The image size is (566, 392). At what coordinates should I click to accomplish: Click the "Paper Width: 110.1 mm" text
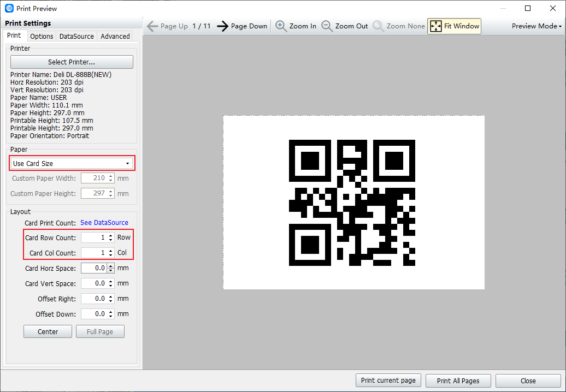coord(46,105)
